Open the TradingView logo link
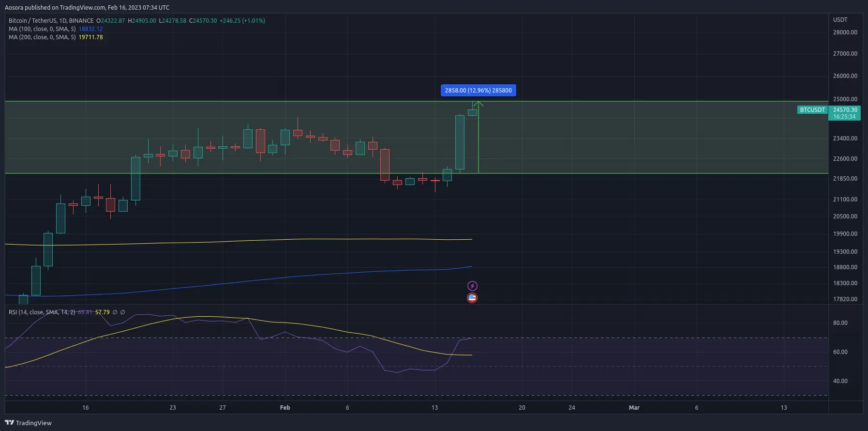Image resolution: width=868 pixels, height=431 pixels. (29, 423)
